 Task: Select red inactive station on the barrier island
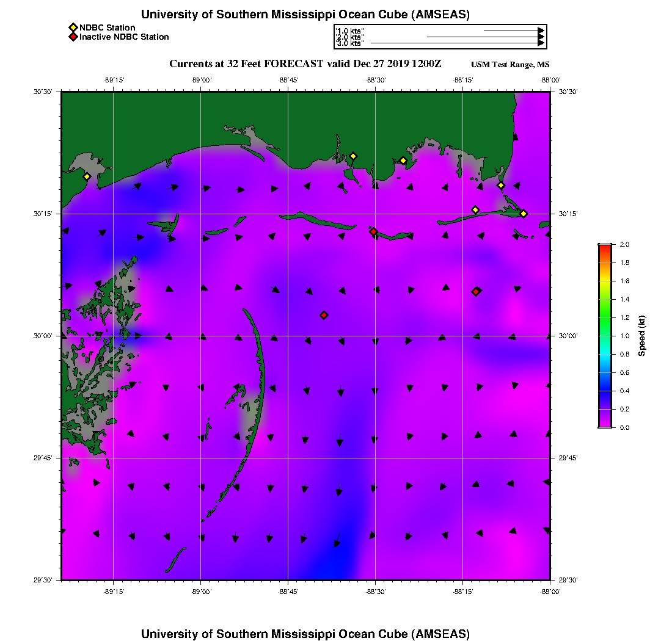coord(373,231)
